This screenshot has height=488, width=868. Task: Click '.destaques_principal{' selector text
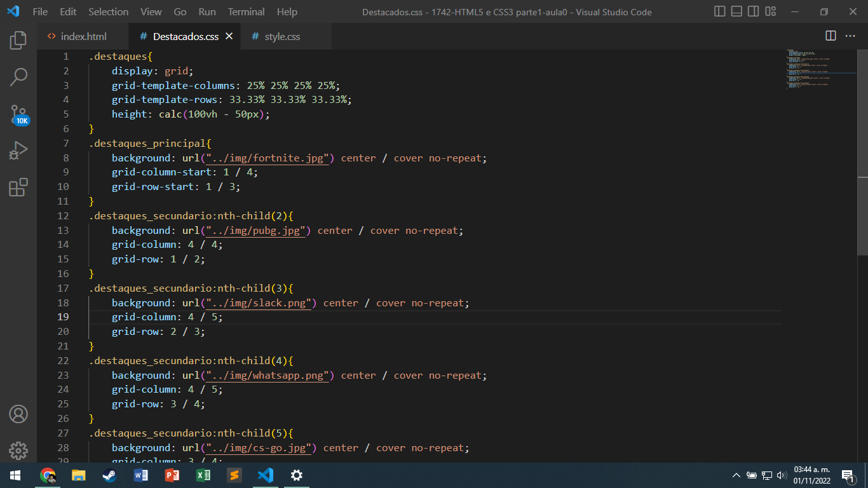150,143
